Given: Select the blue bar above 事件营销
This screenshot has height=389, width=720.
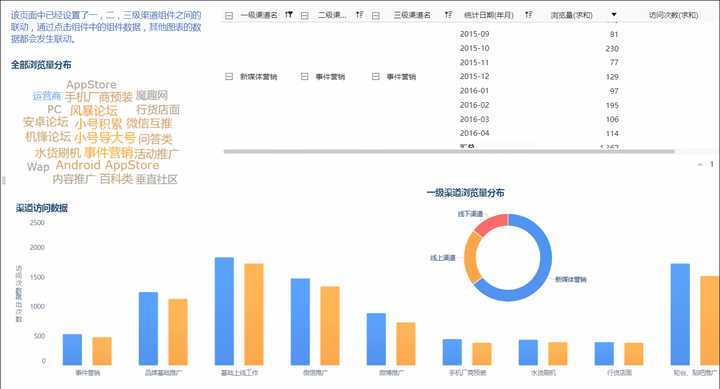Looking at the screenshot, I should click(72, 350).
